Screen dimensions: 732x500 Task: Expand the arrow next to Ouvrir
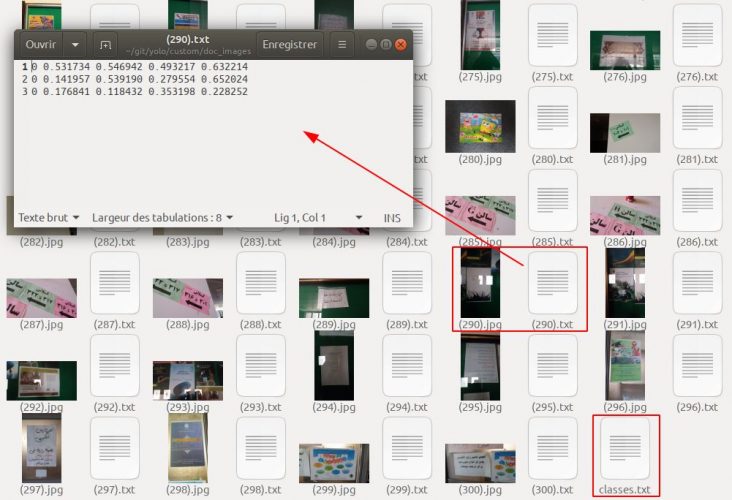coord(75,45)
